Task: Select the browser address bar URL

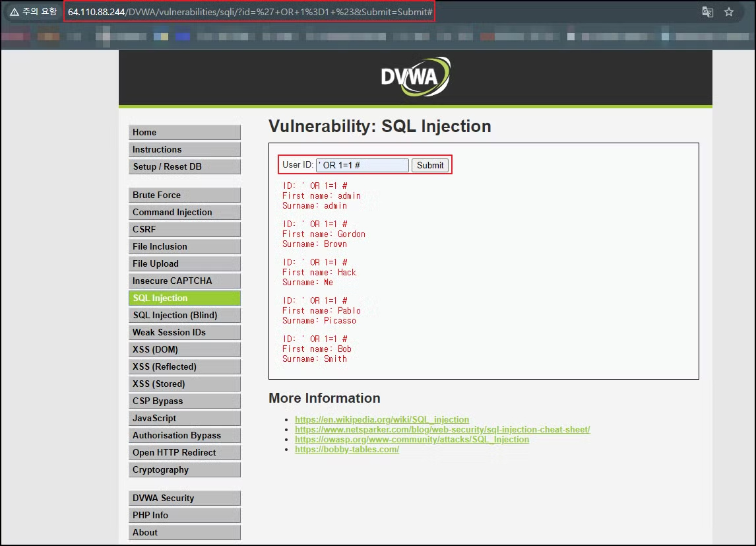Action: 250,12
